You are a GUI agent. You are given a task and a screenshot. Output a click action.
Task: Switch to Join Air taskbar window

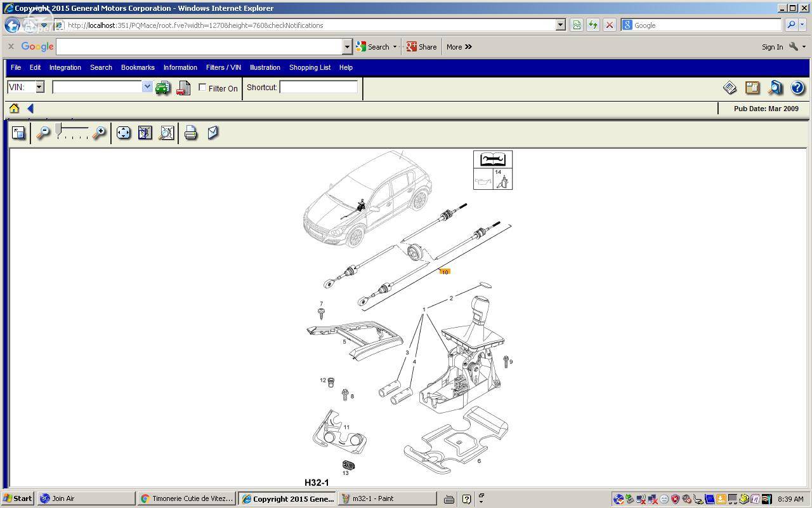(x=86, y=498)
